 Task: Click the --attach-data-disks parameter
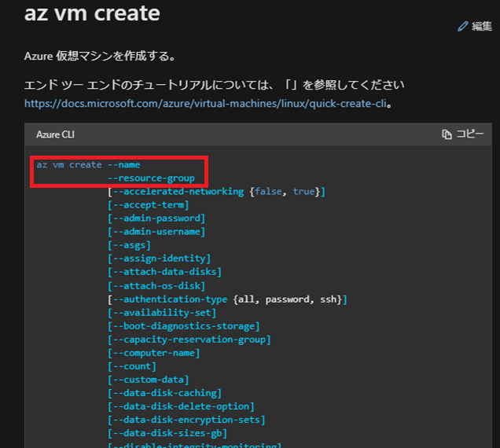point(164,272)
